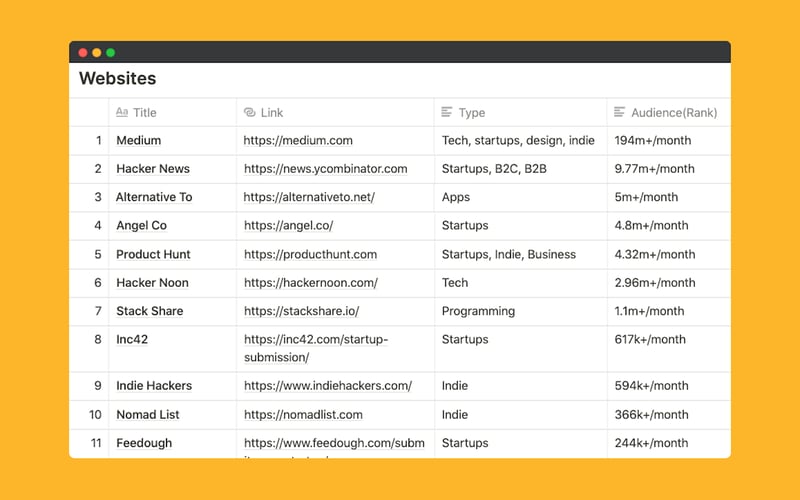Click row number 1 for Medium
The image size is (800, 500).
[99, 140]
